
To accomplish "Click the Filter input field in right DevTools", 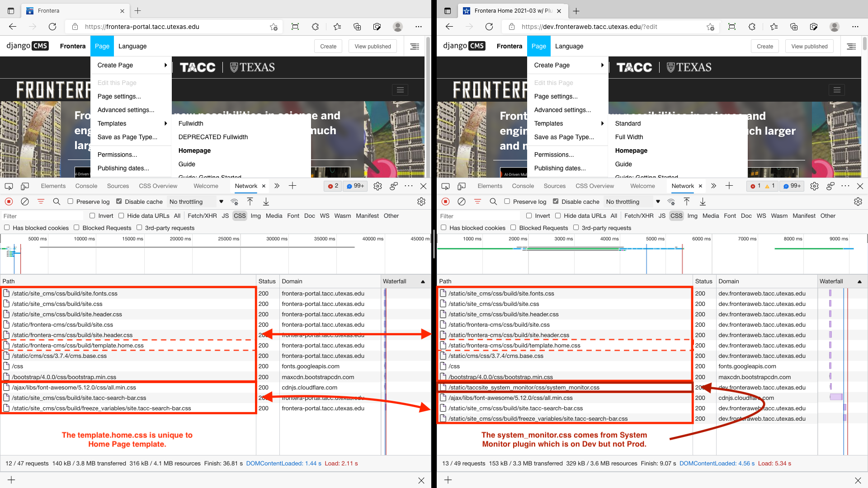I will click(x=479, y=216).
